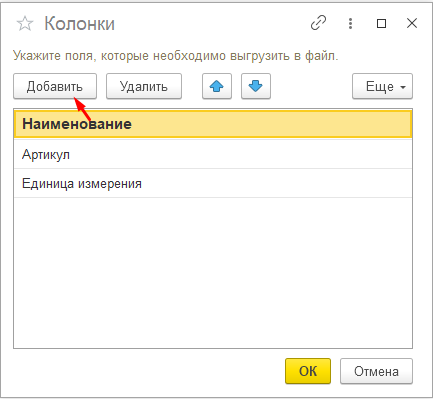The height and width of the screenshot is (399, 433).
Task: Select the Артикул row
Action: 213,154
